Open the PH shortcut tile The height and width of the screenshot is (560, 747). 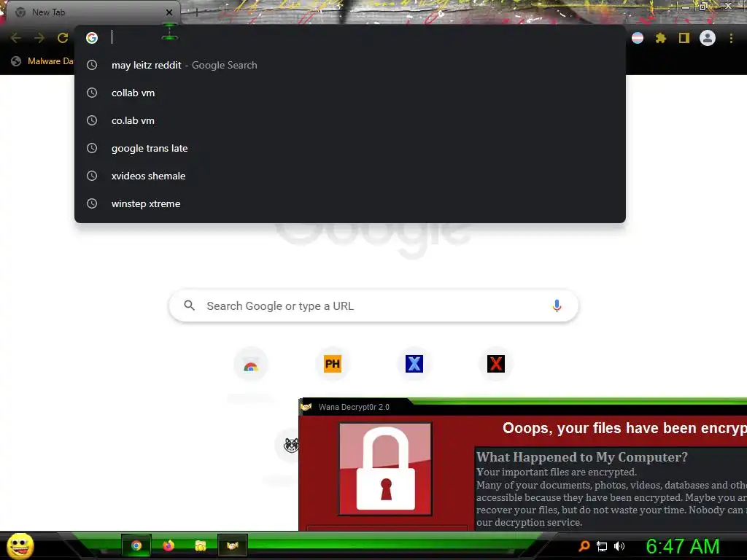point(333,365)
